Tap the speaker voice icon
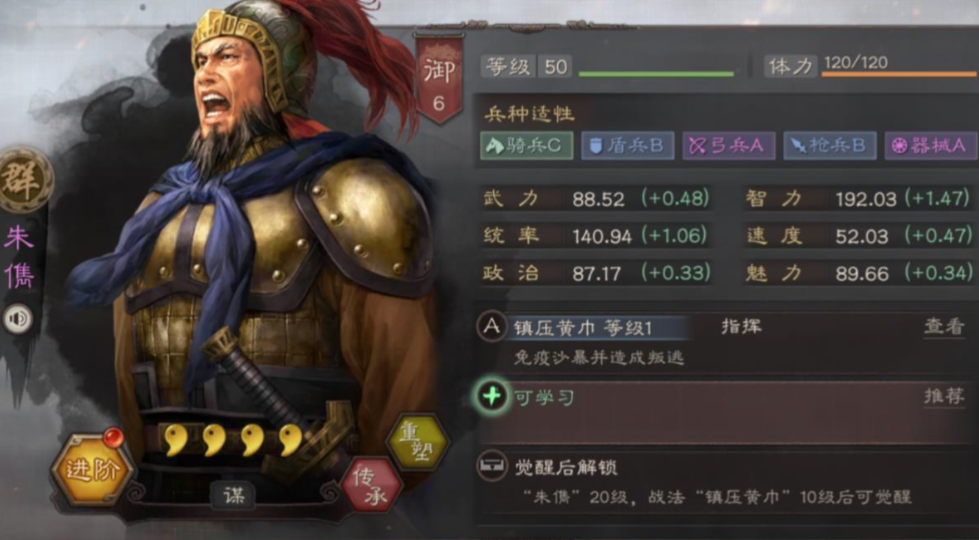The image size is (979, 540). [18, 320]
